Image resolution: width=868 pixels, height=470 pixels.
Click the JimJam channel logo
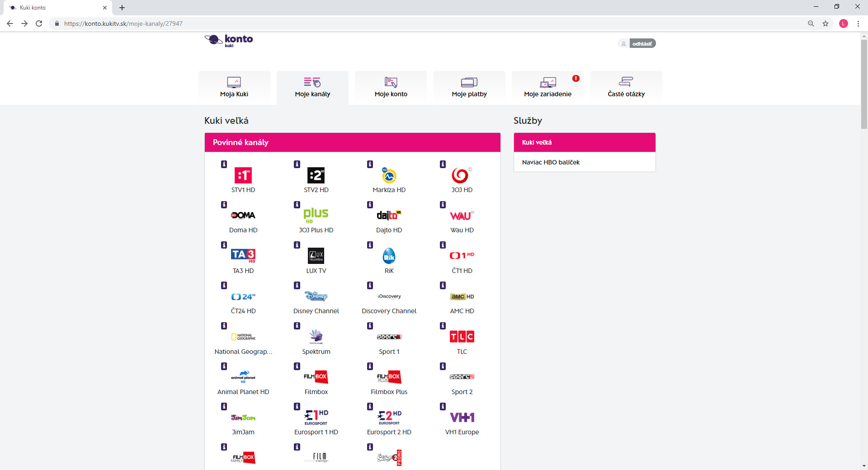(x=243, y=418)
